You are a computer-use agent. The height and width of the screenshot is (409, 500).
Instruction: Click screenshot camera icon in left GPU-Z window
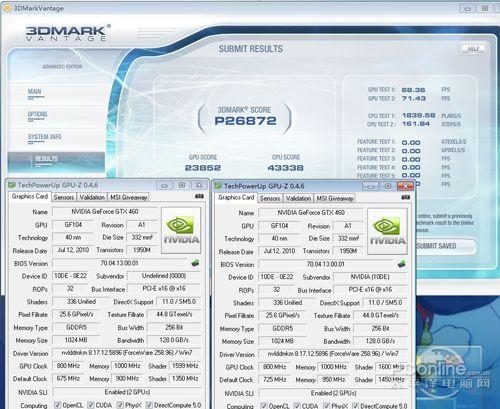(199, 196)
